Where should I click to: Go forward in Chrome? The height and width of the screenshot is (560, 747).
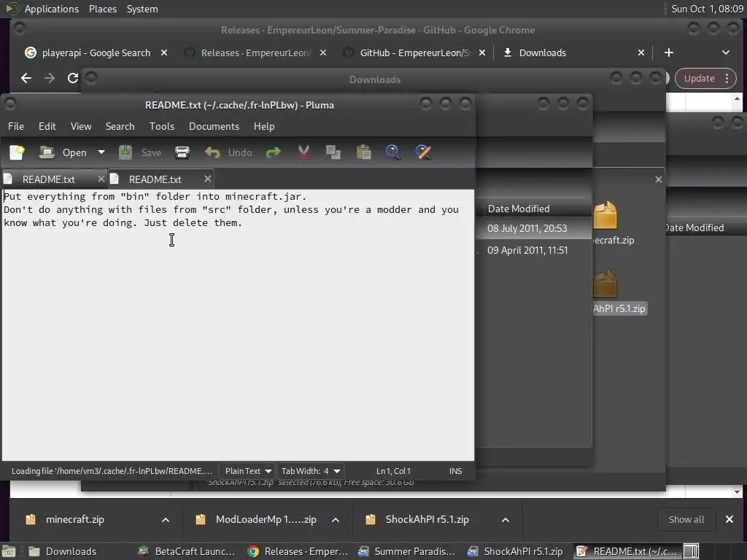[50, 78]
